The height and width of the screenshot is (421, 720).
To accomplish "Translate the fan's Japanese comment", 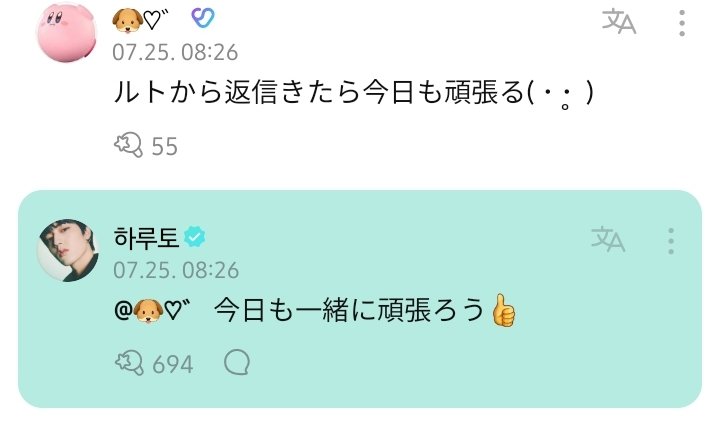I will (619, 22).
